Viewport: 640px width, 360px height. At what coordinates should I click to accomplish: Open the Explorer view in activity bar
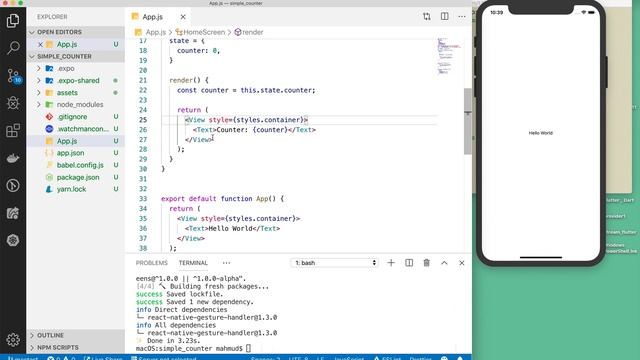(x=13, y=20)
